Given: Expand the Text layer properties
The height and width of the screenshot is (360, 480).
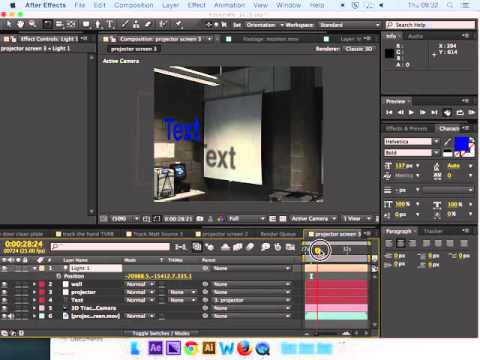Looking at the screenshot, I should (x=34, y=300).
